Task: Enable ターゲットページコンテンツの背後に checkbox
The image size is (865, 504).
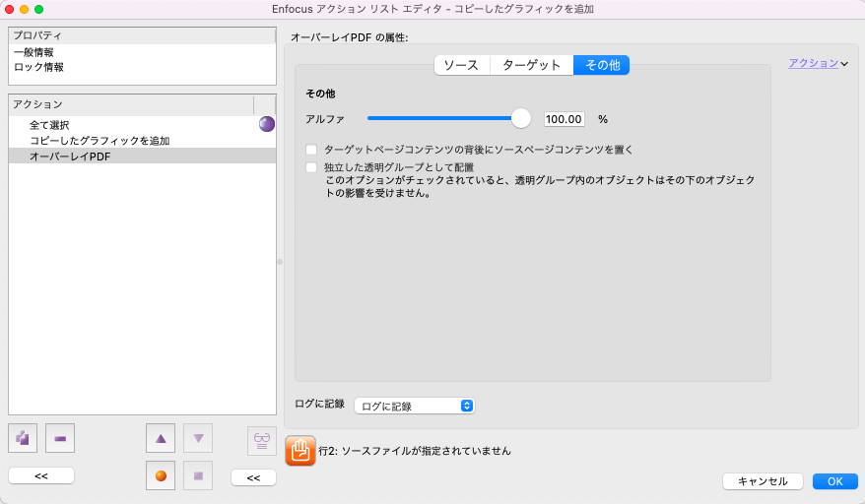Action: (x=311, y=150)
